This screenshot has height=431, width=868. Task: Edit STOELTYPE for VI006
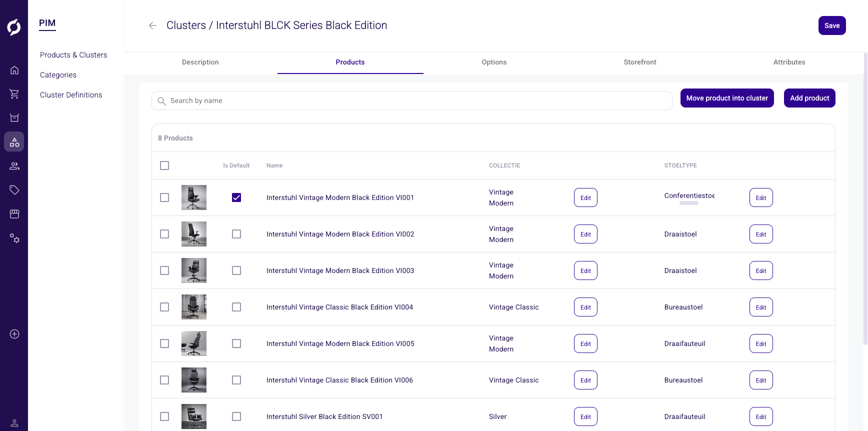point(761,380)
